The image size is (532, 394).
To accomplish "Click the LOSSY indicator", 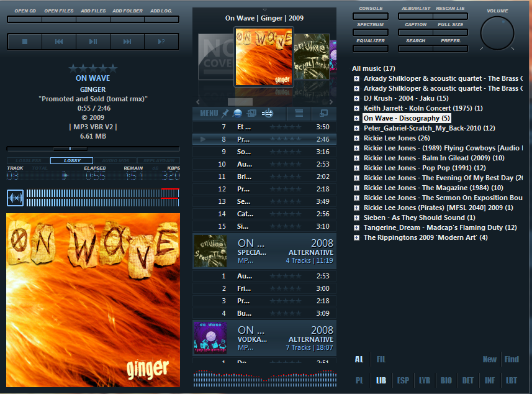I will point(71,161).
